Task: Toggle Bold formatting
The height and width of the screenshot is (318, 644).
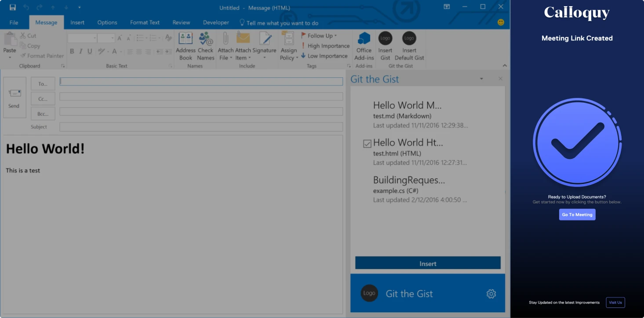Action: [x=72, y=51]
